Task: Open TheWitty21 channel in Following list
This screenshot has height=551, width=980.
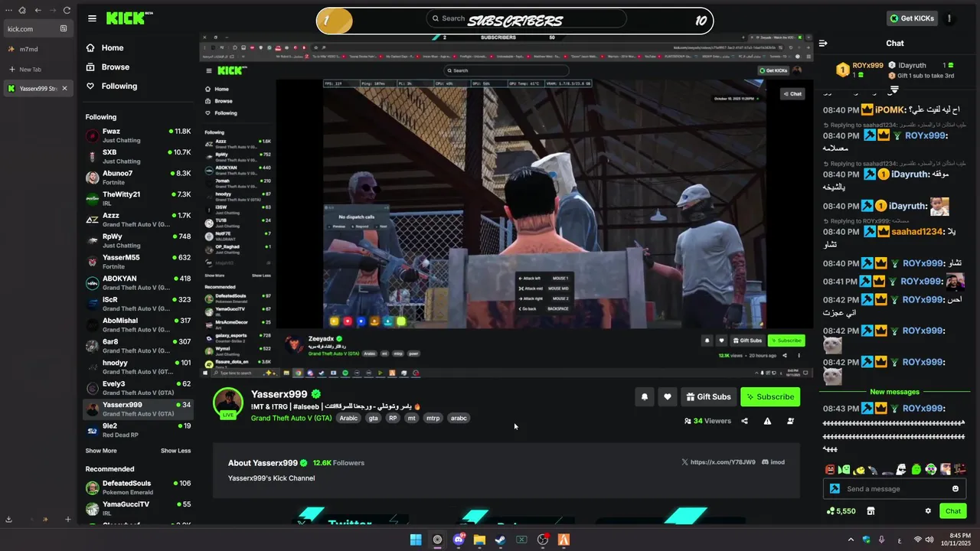Action: click(x=138, y=198)
